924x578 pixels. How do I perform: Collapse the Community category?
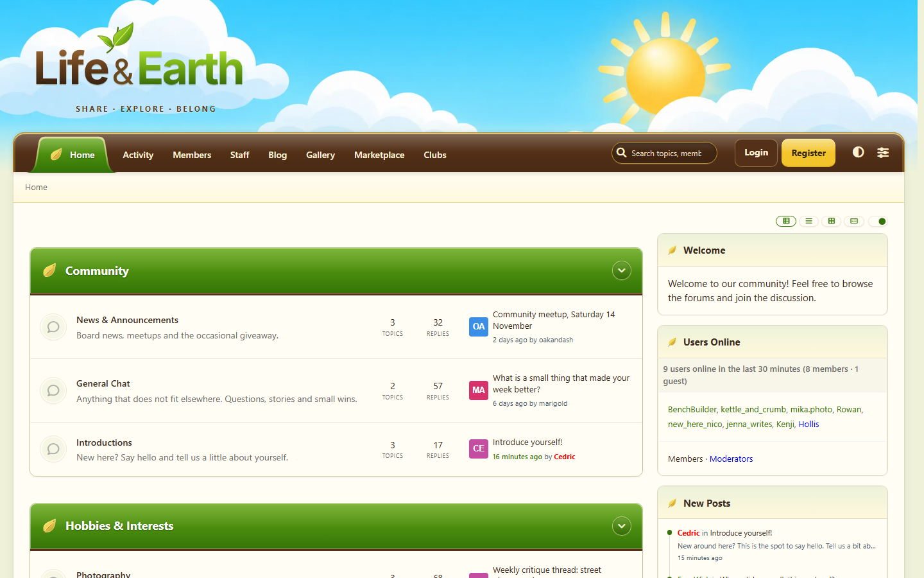[621, 270]
